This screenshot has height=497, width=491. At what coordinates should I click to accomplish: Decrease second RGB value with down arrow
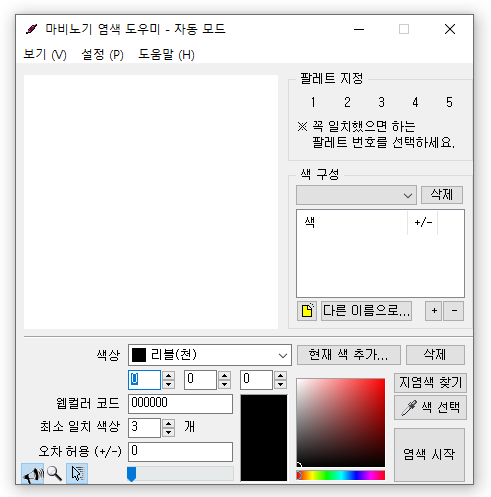tap(224, 384)
